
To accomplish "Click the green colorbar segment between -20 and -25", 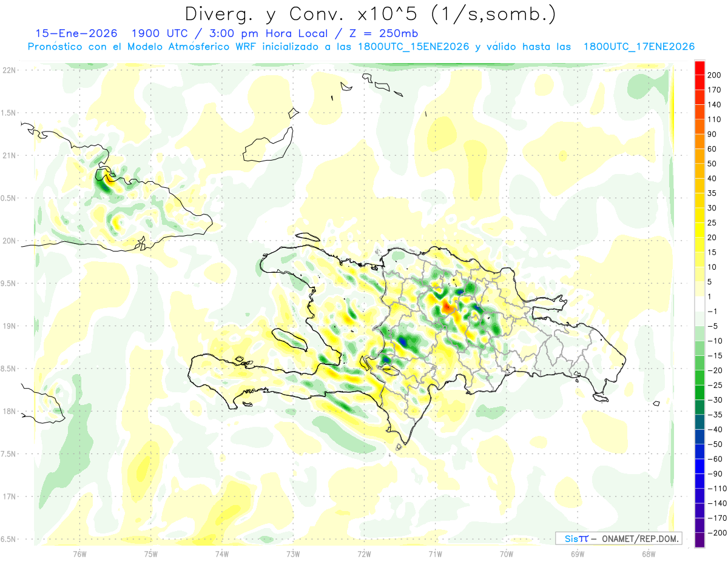I will tap(699, 378).
